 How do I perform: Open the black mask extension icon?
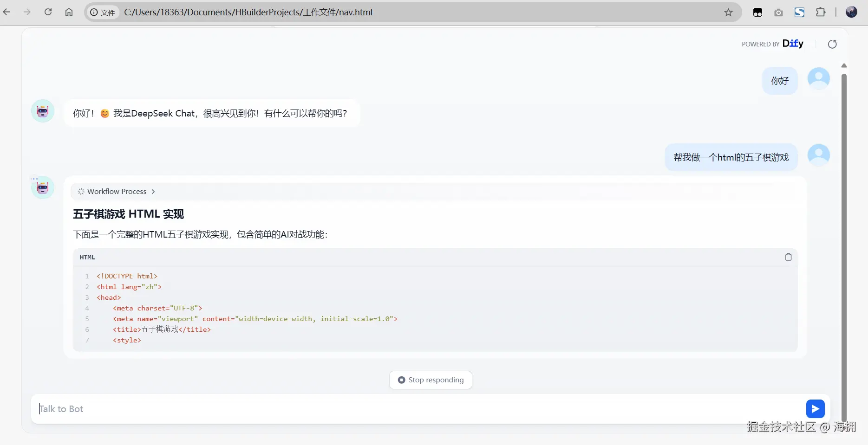point(757,13)
